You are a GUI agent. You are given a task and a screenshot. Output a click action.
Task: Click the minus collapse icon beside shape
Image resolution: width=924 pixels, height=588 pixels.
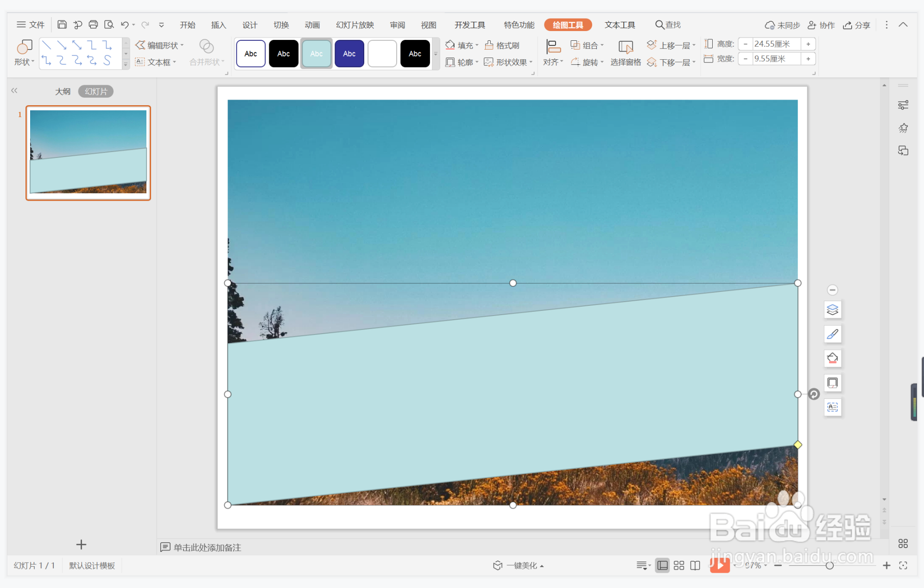(832, 290)
